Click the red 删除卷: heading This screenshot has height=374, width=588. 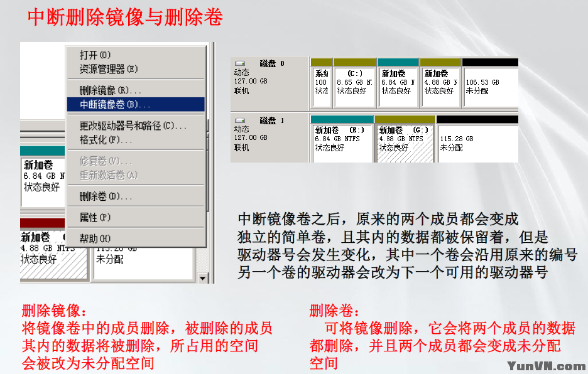click(334, 311)
